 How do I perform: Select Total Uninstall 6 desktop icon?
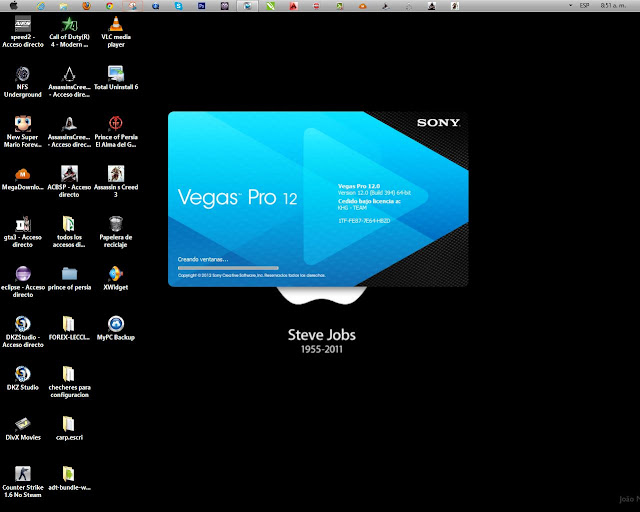point(116,78)
